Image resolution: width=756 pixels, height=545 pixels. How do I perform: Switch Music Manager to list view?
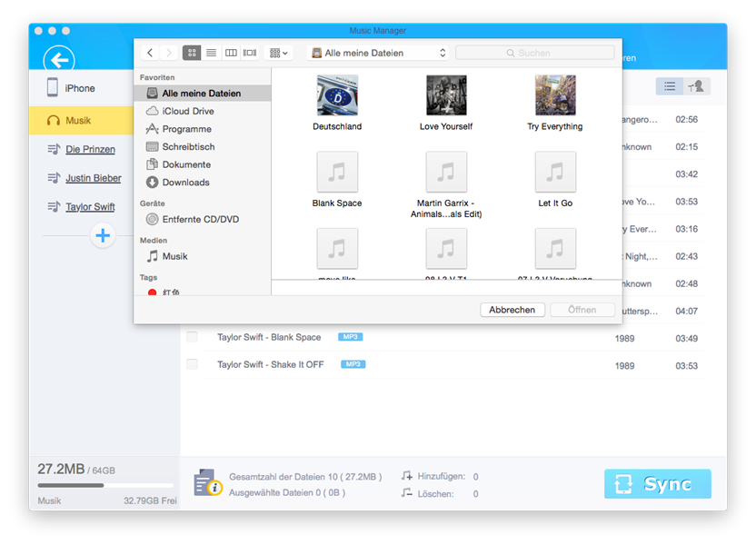pyautogui.click(x=669, y=86)
